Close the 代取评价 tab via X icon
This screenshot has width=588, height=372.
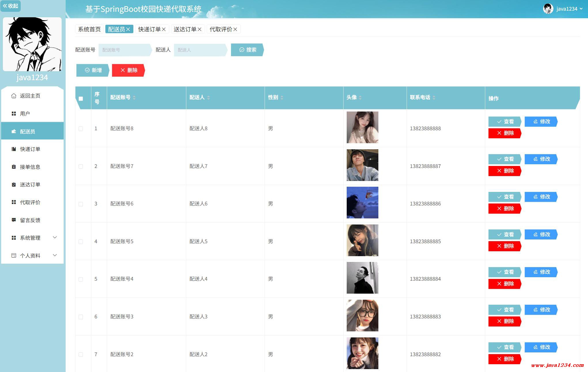click(235, 29)
